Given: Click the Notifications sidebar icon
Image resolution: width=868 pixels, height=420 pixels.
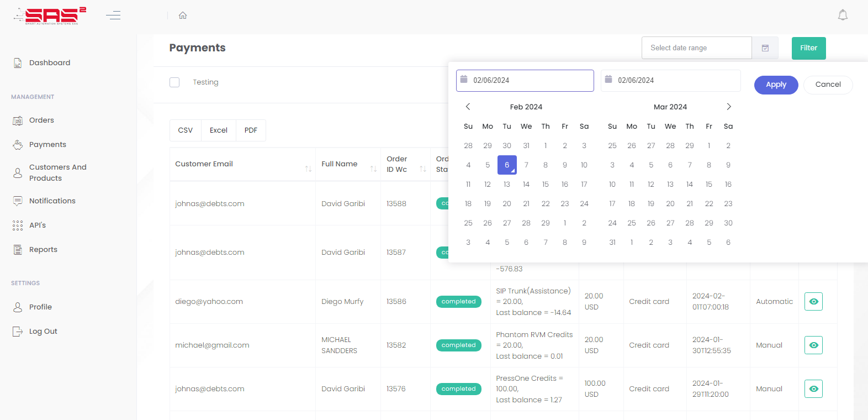Looking at the screenshot, I should 18,201.
